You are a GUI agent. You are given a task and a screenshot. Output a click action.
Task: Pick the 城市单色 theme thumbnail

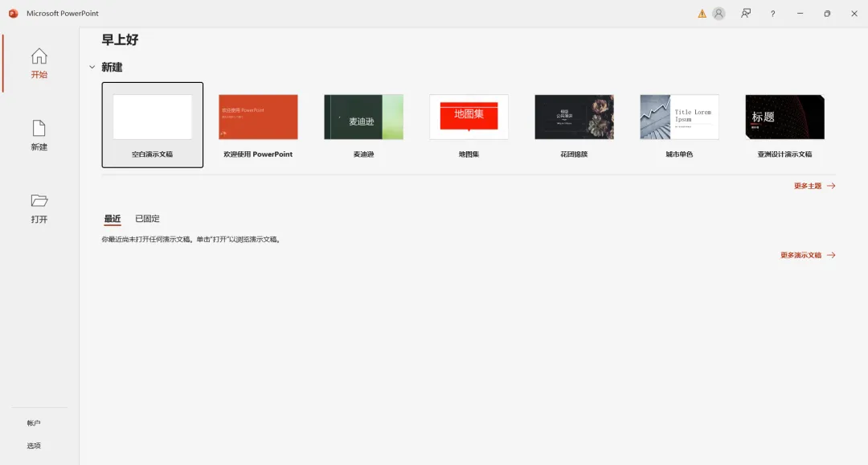[679, 117]
